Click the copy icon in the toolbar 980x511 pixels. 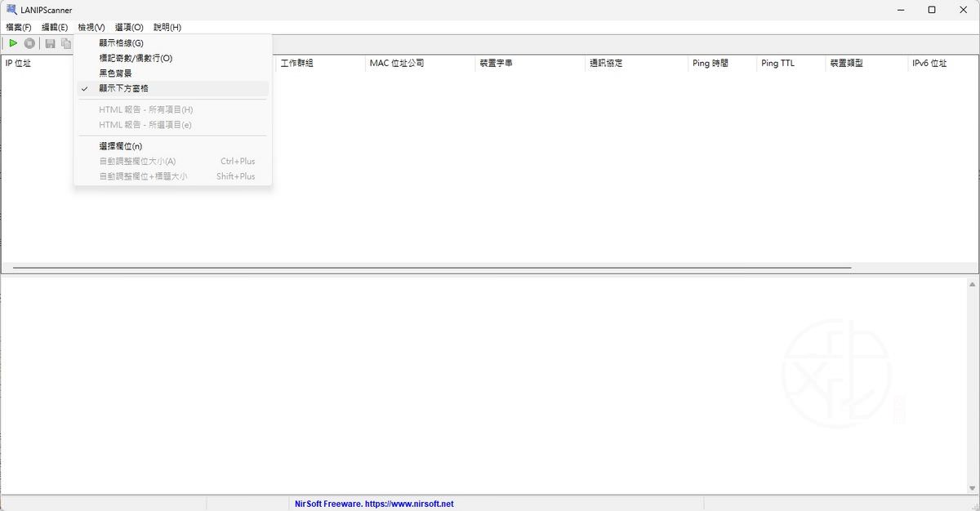(x=66, y=43)
